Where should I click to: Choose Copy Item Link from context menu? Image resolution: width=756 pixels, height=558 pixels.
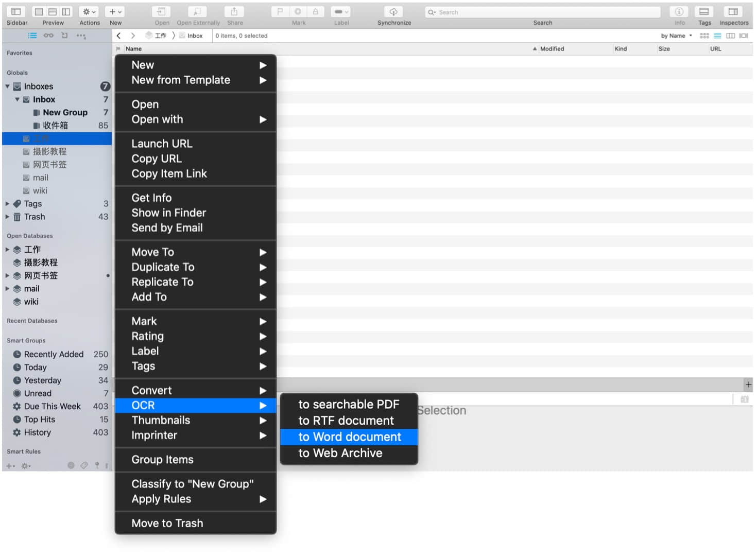[x=195, y=174]
